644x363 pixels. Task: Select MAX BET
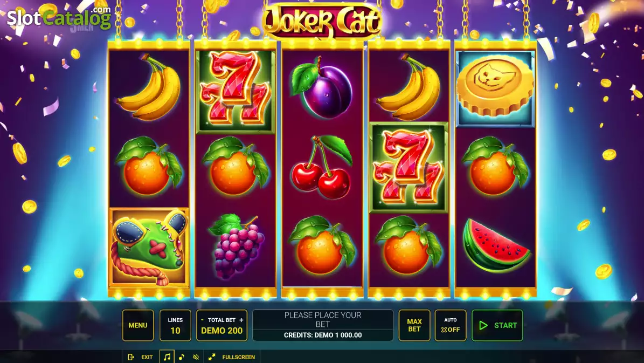(x=414, y=325)
